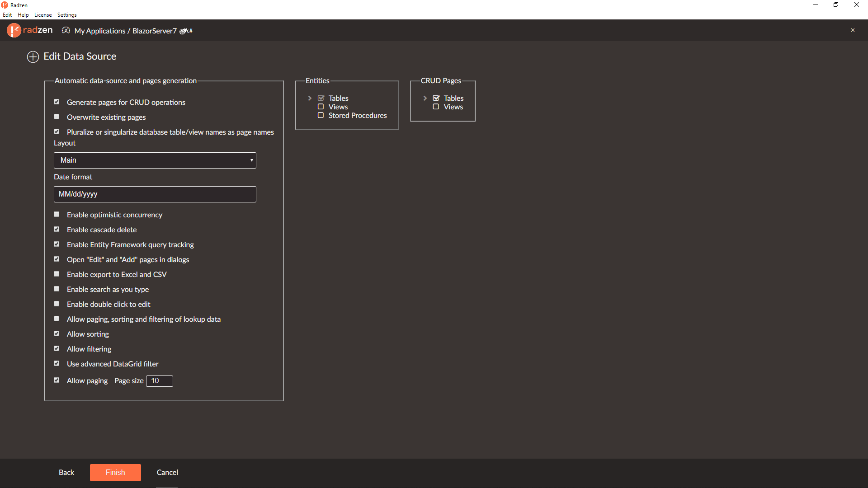Open the Settings menu
This screenshot has width=868, height=488.
tap(67, 15)
